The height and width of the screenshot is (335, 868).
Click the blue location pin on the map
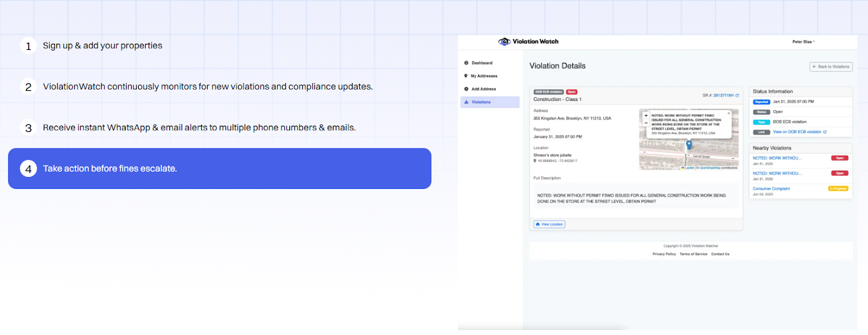(x=689, y=144)
